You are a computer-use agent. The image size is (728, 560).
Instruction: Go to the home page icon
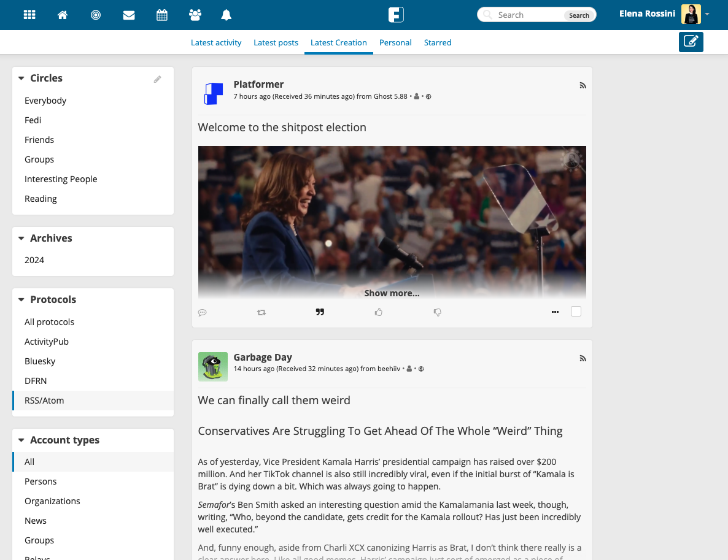click(x=63, y=15)
